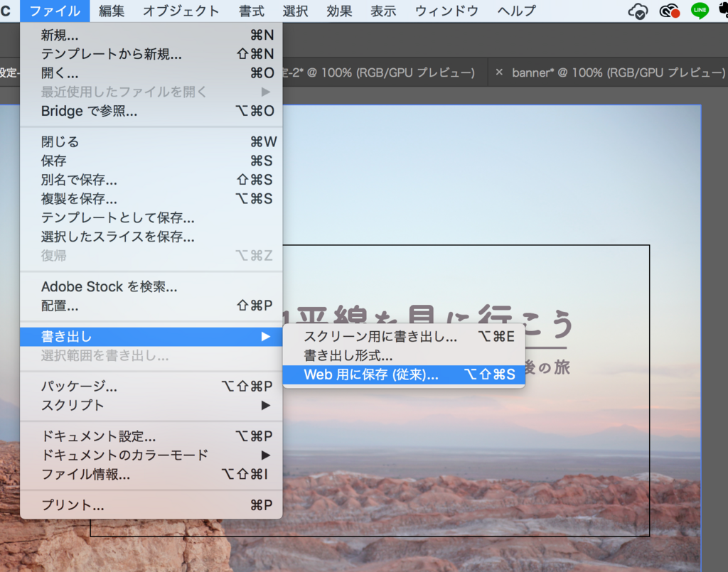
Task: Open the ヘルプ menu
Action: point(516,11)
